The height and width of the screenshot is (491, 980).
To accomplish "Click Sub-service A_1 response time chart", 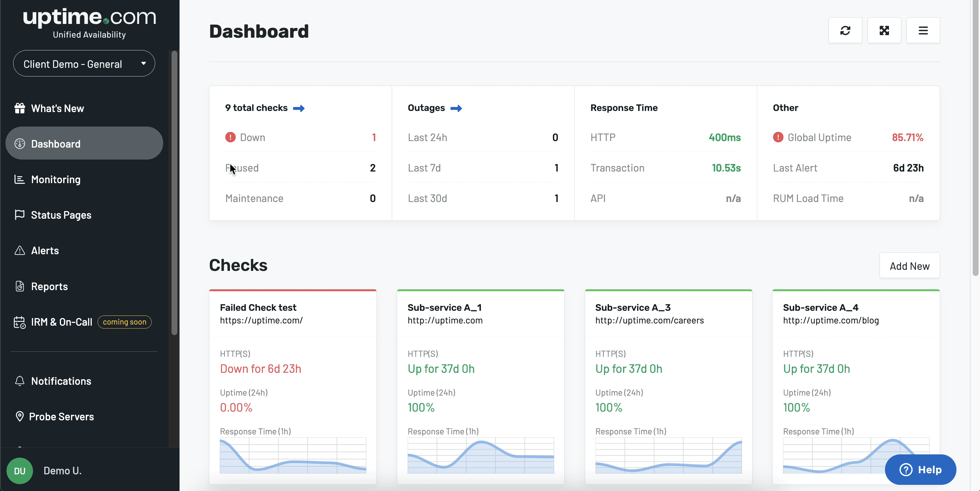I will [481, 455].
